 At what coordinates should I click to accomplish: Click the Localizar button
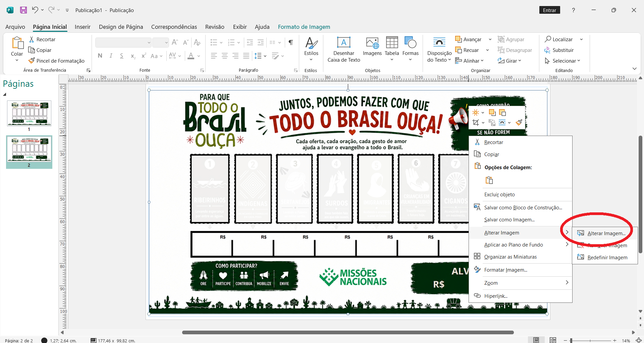(x=559, y=39)
